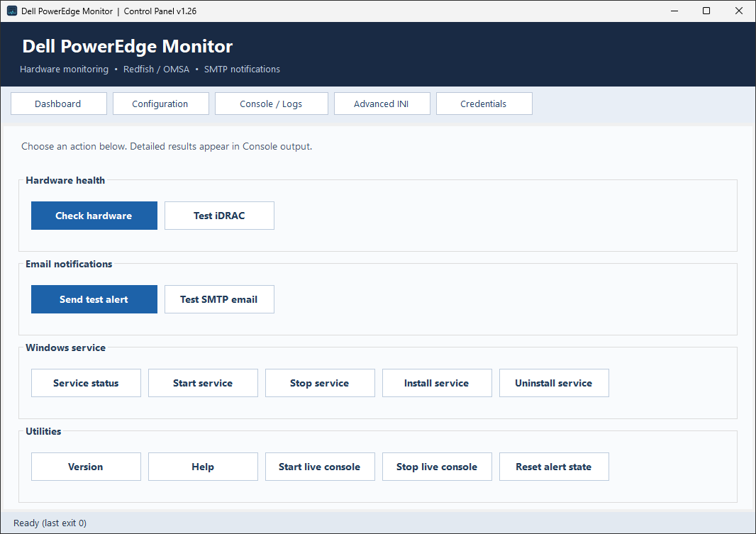Click the 'Hardware monitoring' subtitle text

coord(64,69)
